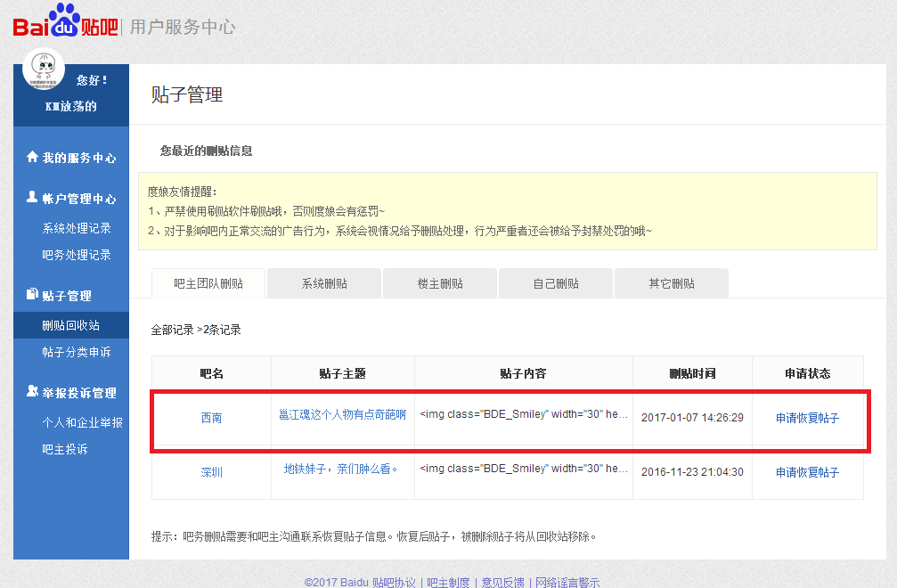Click ©2017 Baidu footer link

[337, 583]
